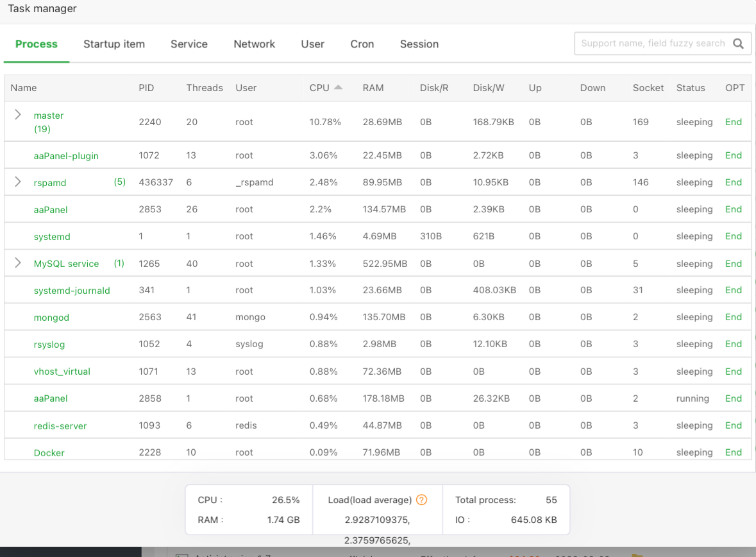Open the User tab
The image size is (756, 557).
(312, 44)
